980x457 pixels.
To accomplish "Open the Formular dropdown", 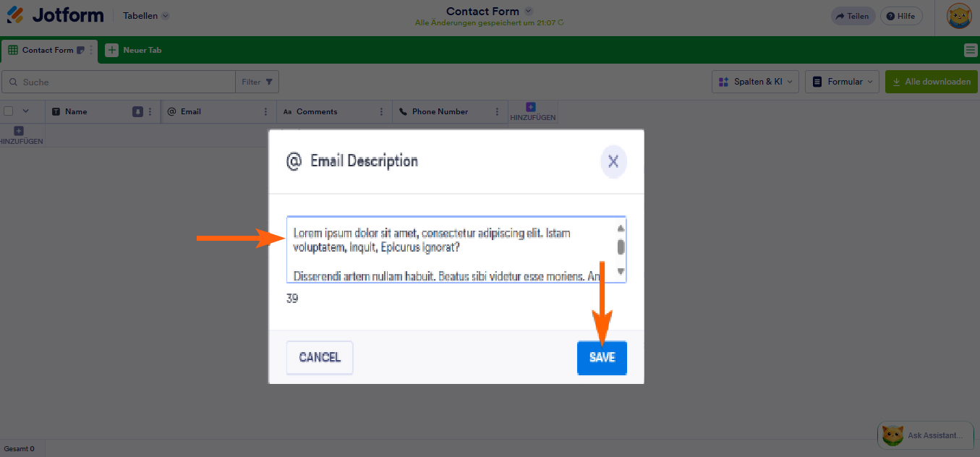I will coord(843,82).
